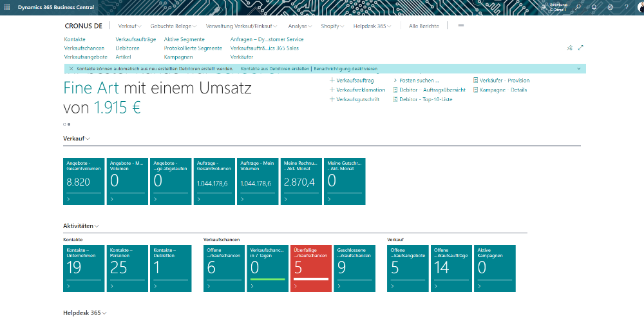644x319 pixels.
Task: Open Kontakte – Unternehmen tile showing 19
Action: (x=84, y=269)
